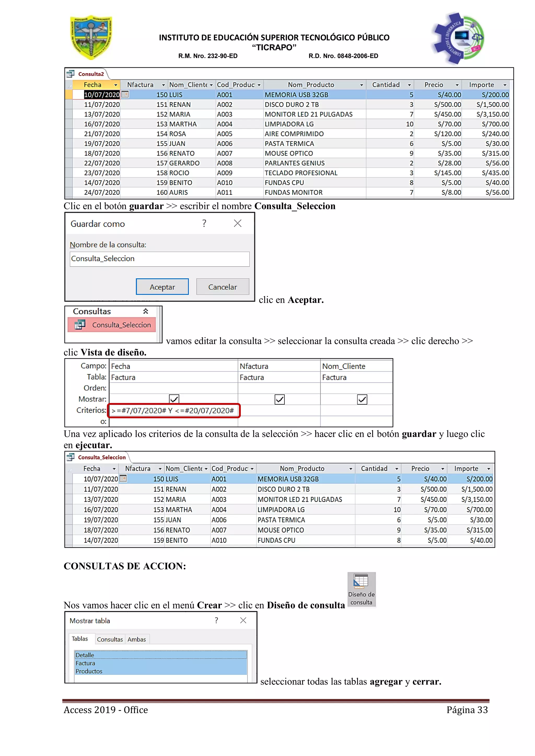The image size is (535, 756).
Task: Switch to the Consultas tab in Mostrar tabla
Action: click(110, 639)
